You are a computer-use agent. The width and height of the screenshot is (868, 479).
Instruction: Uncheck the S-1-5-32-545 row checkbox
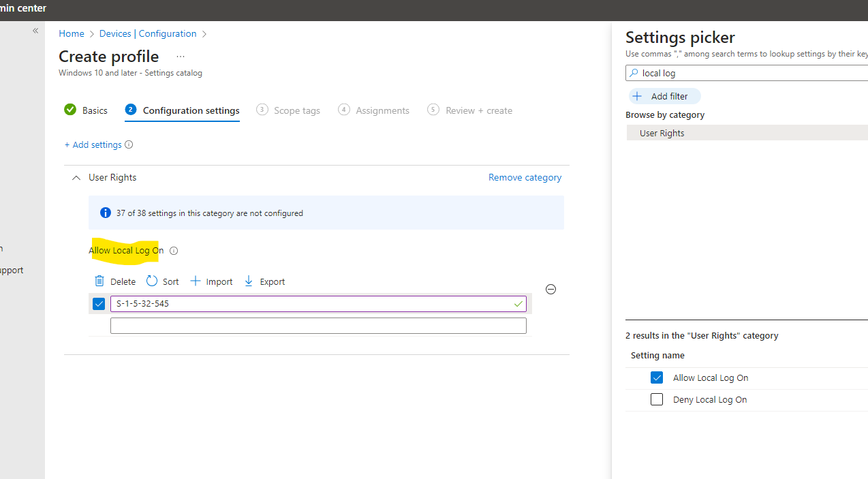[99, 304]
